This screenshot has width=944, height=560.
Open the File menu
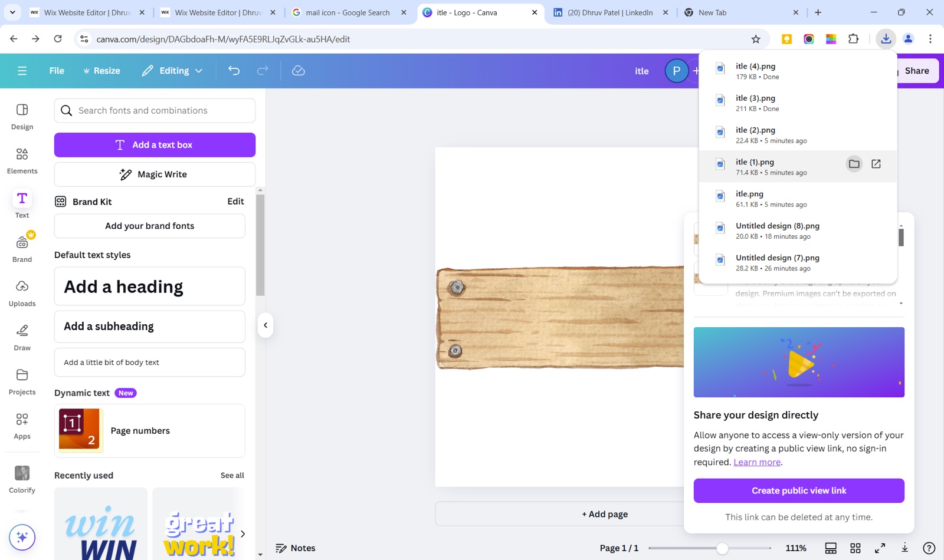coord(57,71)
